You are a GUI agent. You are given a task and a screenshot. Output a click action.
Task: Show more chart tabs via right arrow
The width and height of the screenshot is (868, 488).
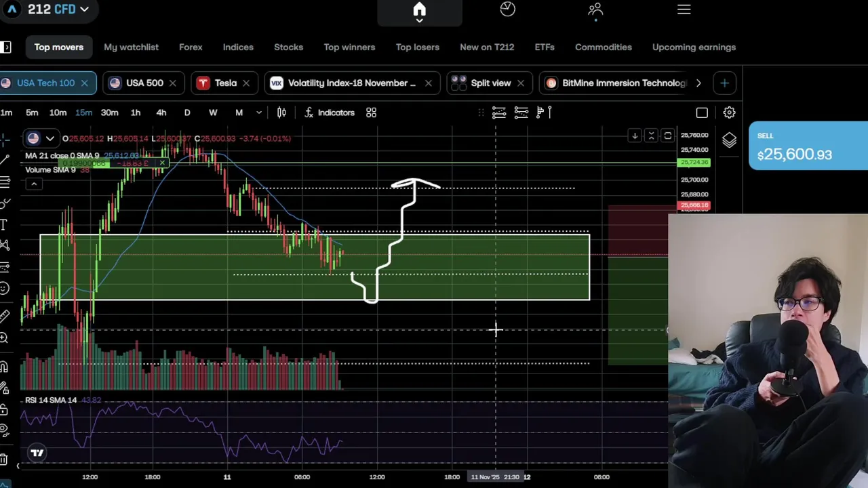click(698, 83)
